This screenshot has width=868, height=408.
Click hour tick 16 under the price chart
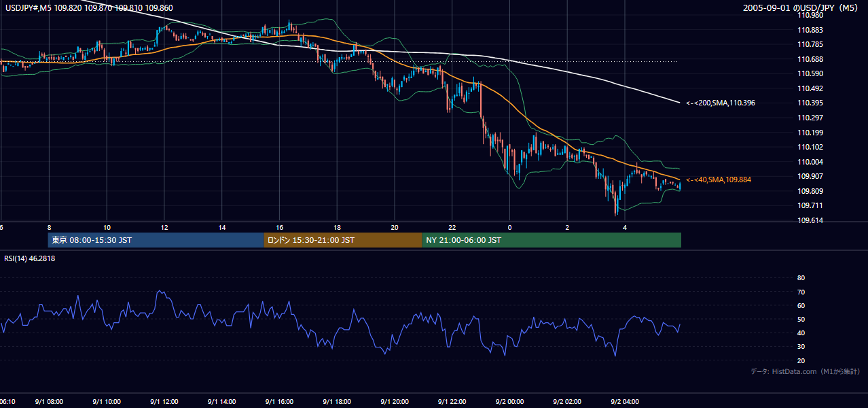[x=279, y=228]
